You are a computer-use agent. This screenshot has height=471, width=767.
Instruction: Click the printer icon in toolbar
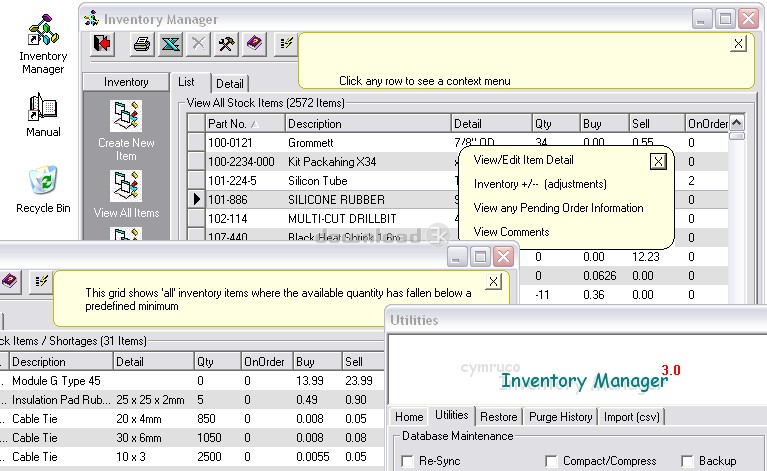click(x=142, y=44)
